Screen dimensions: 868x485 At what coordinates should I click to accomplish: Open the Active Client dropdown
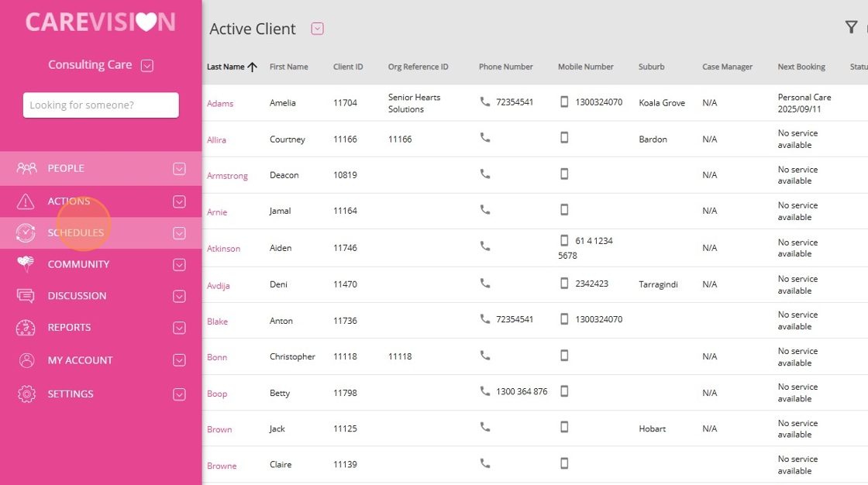317,29
